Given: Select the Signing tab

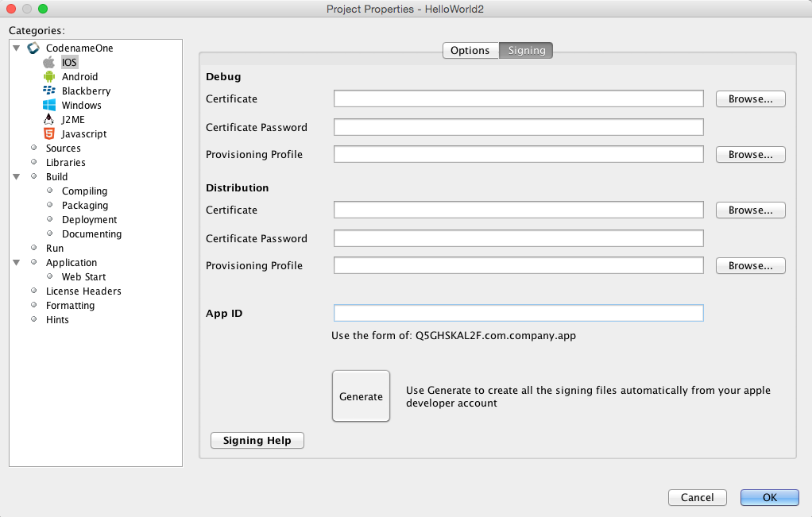Looking at the screenshot, I should click(x=525, y=50).
